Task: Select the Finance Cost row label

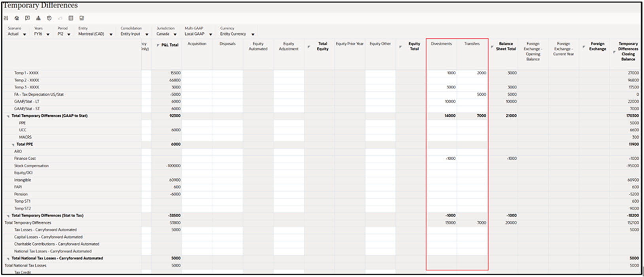Action: click(25, 159)
